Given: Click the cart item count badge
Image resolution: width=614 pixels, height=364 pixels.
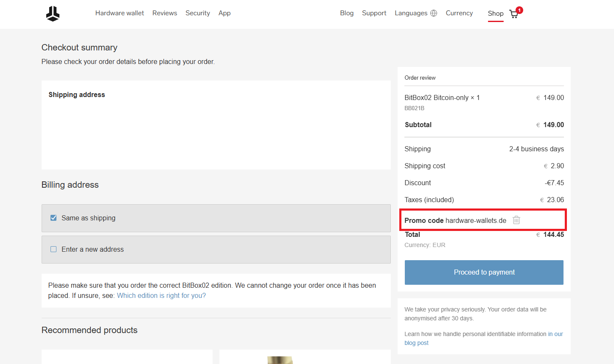Looking at the screenshot, I should (x=519, y=9).
